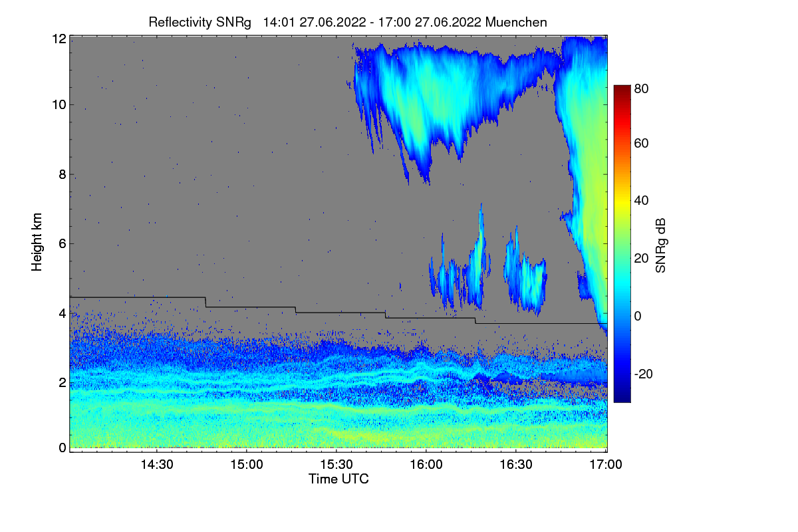Click the height axis value 6
Viewport: 798px width, 532px height.
tap(63, 243)
